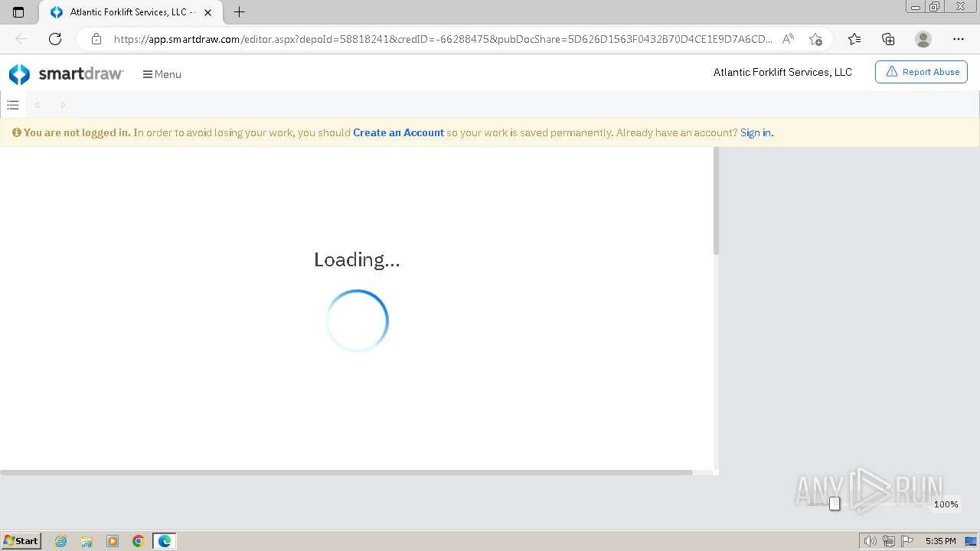
Task: Select the Edge taskbar button
Action: 165,541
